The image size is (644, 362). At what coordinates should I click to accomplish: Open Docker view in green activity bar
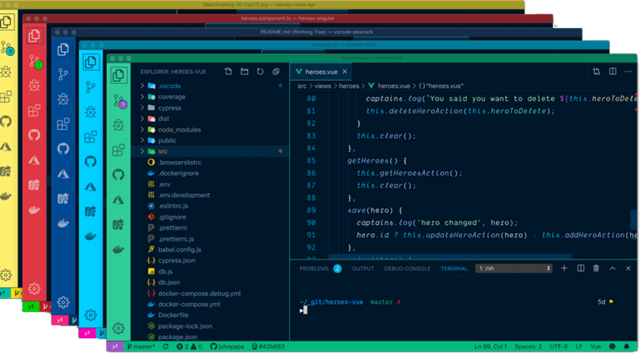[118, 249]
